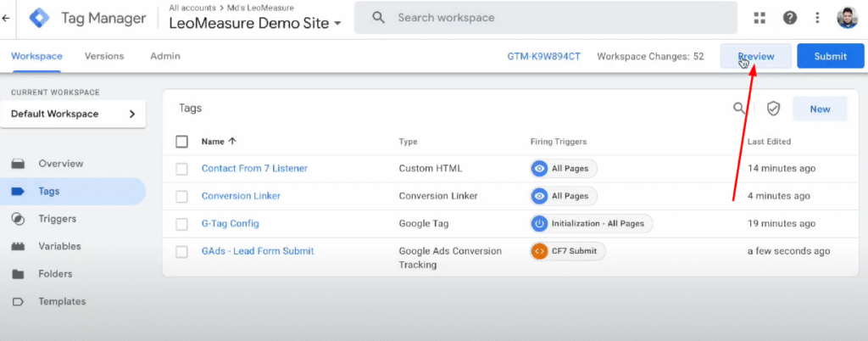Click the Tag Manager logo icon
Image resolution: width=868 pixels, height=341 pixels.
(x=39, y=19)
